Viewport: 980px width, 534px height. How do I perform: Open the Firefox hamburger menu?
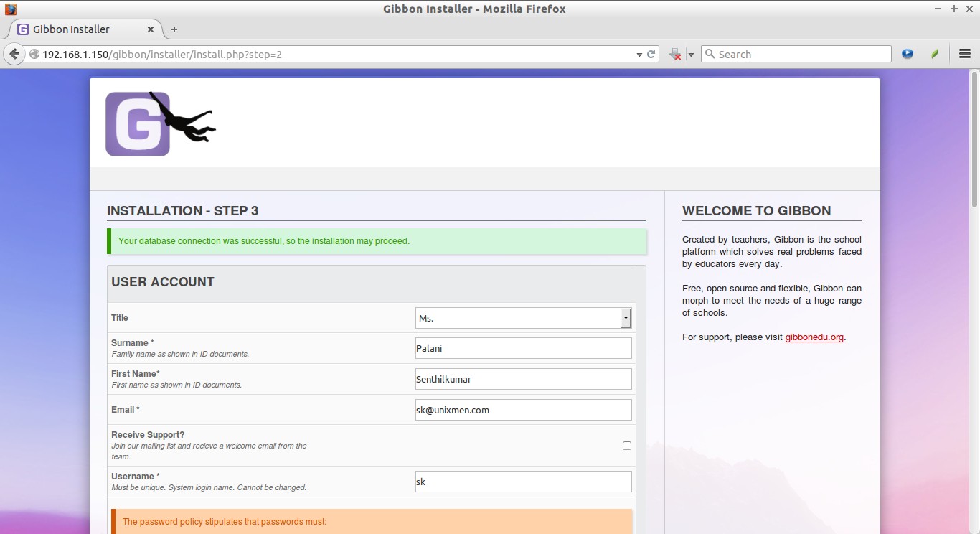964,54
